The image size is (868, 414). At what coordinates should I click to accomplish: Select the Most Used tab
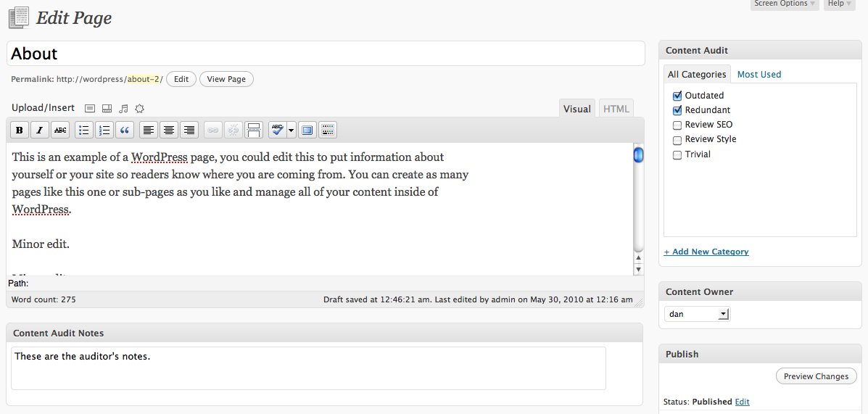tap(759, 74)
